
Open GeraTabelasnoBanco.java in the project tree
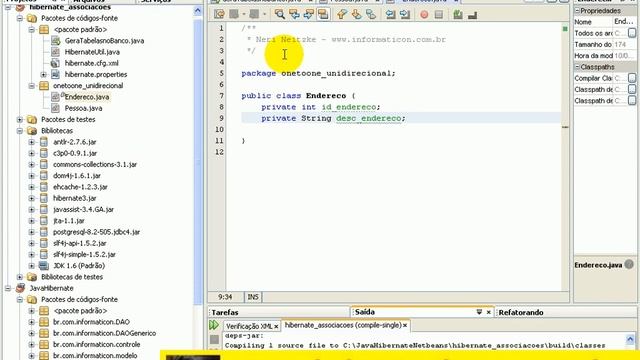104,41
